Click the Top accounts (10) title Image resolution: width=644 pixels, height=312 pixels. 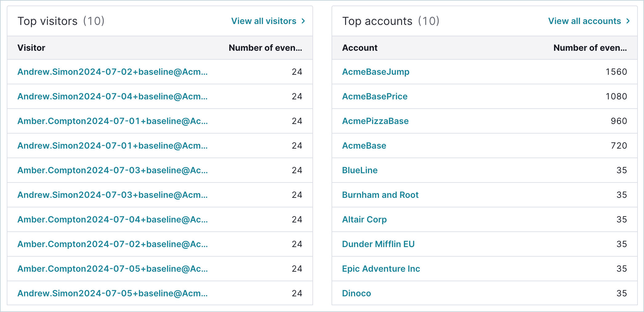coord(391,21)
